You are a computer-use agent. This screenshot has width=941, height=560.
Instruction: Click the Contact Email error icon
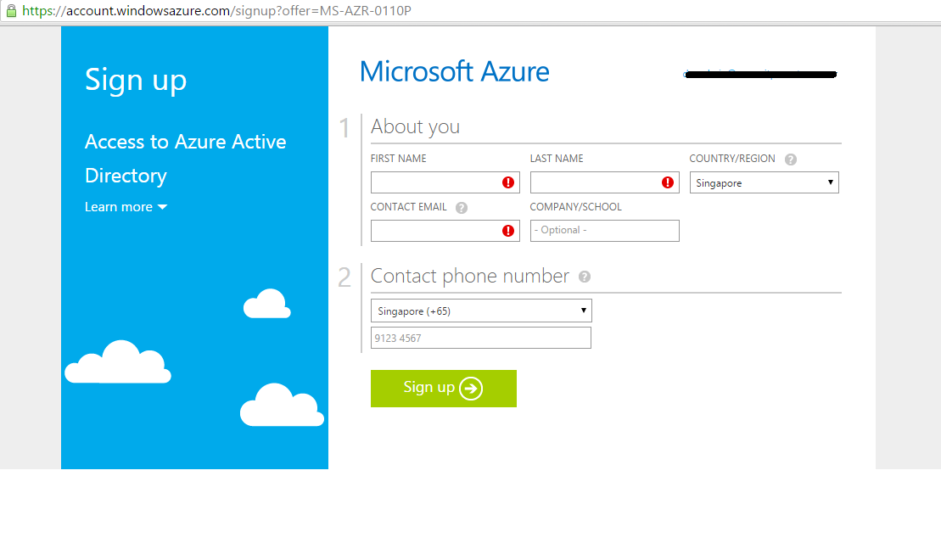coord(508,231)
